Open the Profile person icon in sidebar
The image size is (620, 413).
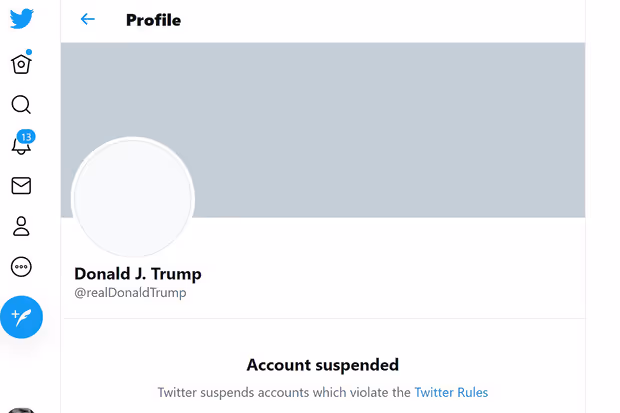click(x=21, y=226)
